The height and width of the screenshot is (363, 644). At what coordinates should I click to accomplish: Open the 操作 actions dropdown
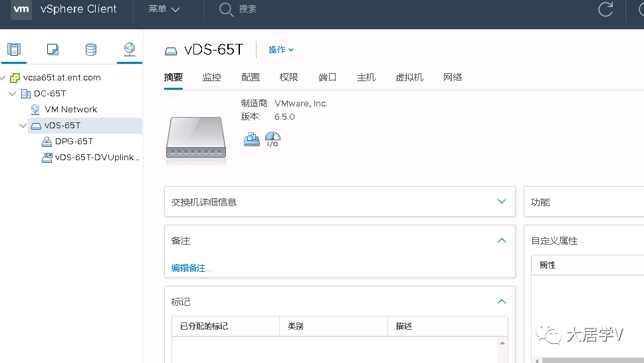(281, 50)
